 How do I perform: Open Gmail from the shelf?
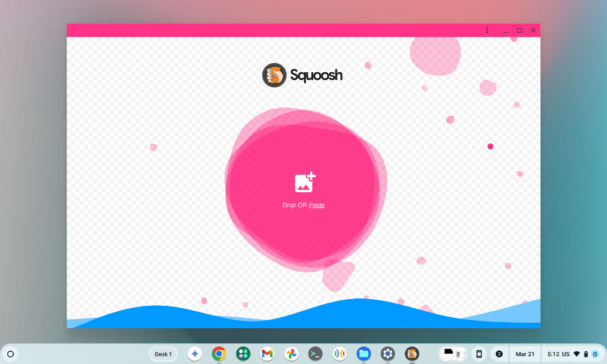tap(266, 354)
